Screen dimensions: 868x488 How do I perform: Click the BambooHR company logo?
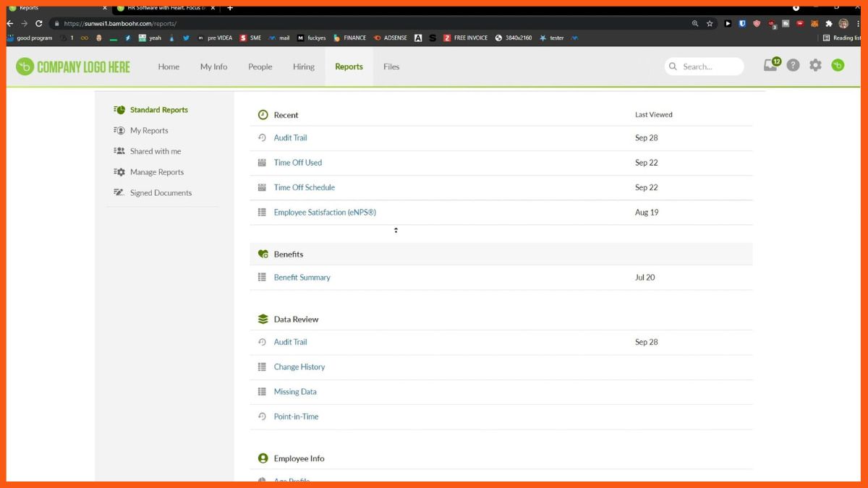click(73, 67)
